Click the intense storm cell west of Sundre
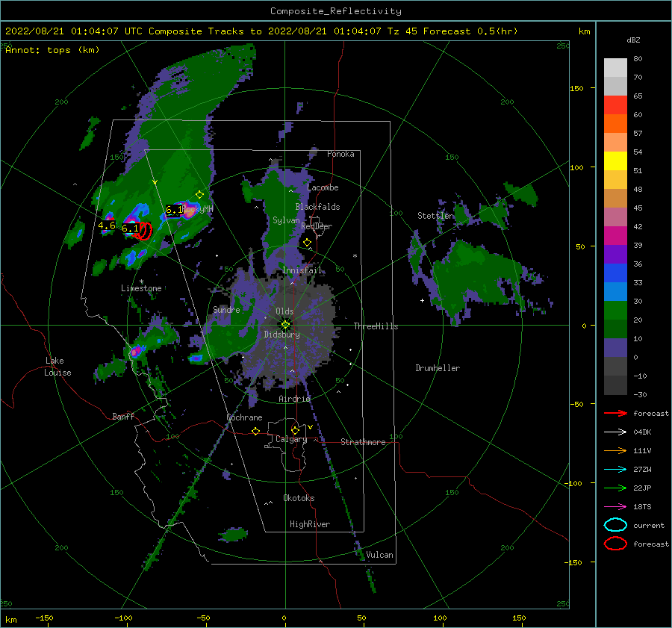Viewport: 672px width, 628px height. tap(137, 352)
